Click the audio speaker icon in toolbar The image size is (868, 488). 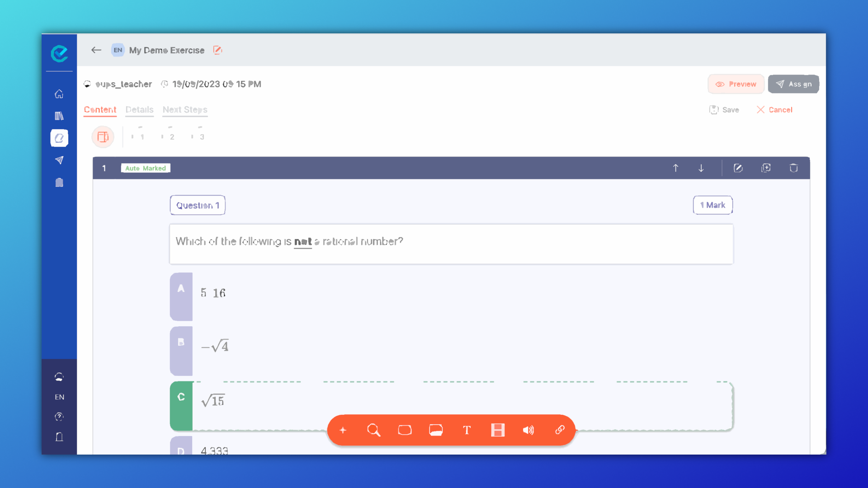528,430
